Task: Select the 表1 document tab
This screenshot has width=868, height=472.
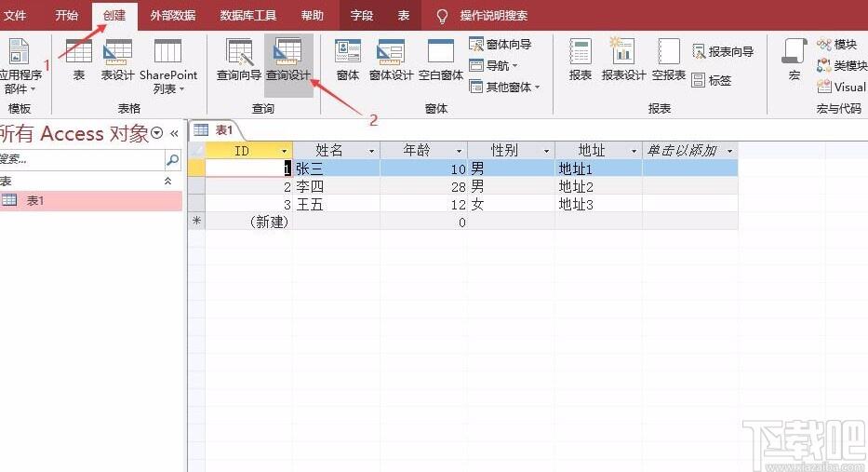Action: click(216, 130)
